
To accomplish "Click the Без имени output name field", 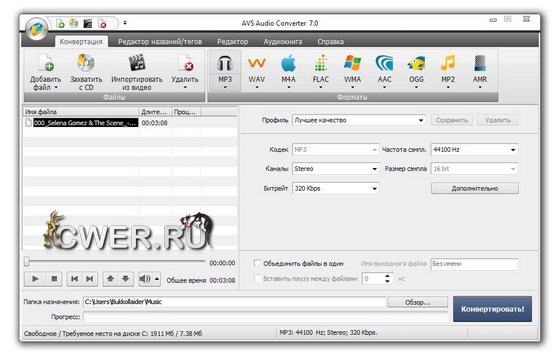I will pos(474,264).
